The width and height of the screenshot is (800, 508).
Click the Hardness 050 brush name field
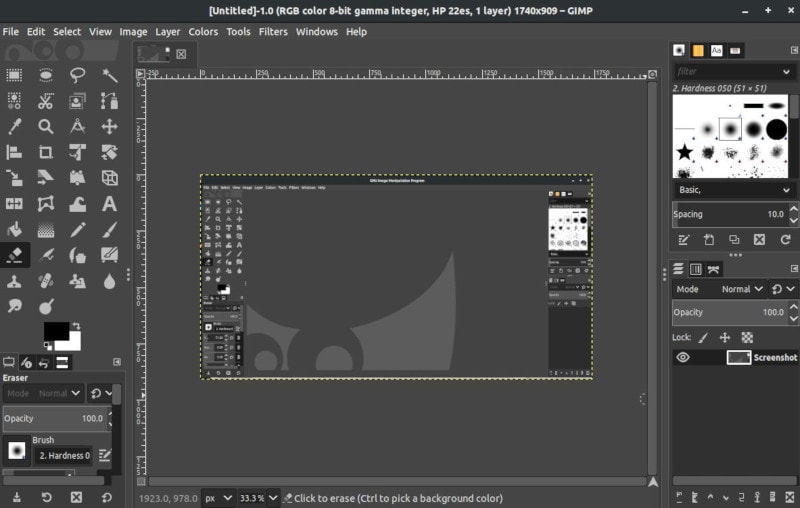pos(64,456)
